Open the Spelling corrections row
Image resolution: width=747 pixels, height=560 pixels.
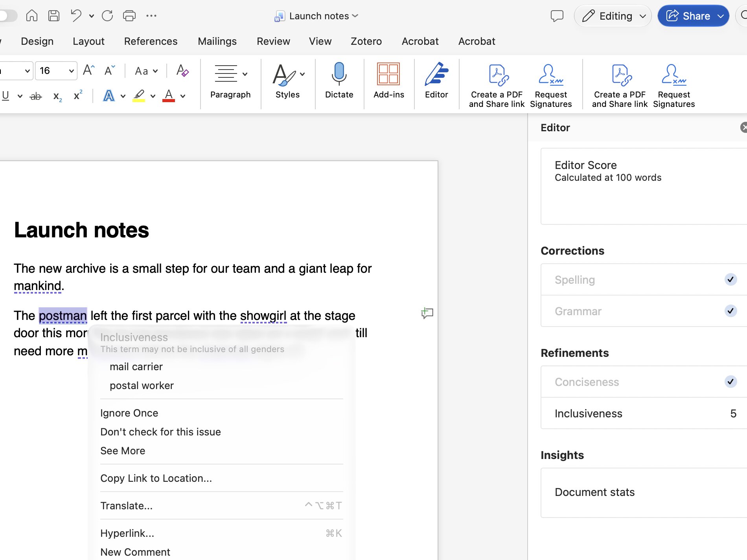(x=644, y=279)
